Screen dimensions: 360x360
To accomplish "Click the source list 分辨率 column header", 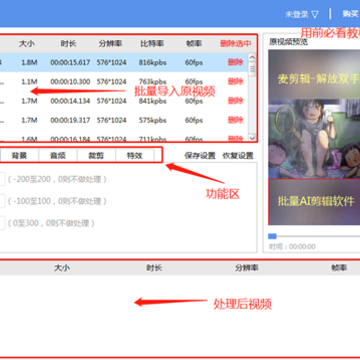I will 111,44.
